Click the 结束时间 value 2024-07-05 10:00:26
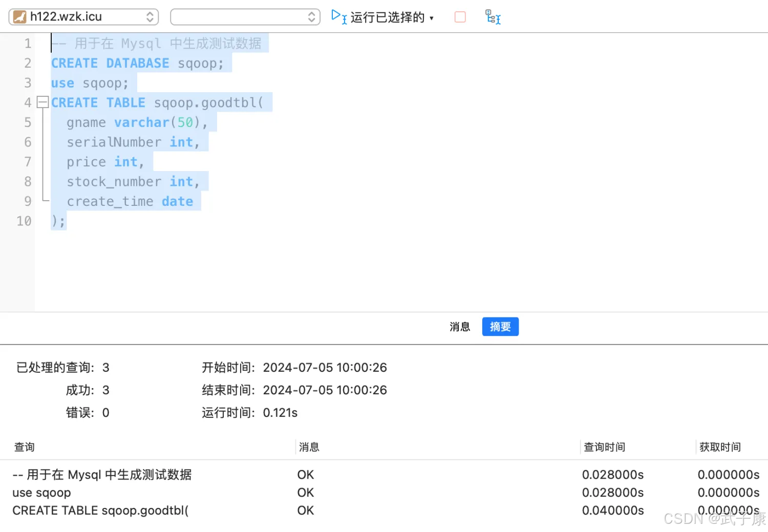The image size is (768, 532). coord(325,390)
